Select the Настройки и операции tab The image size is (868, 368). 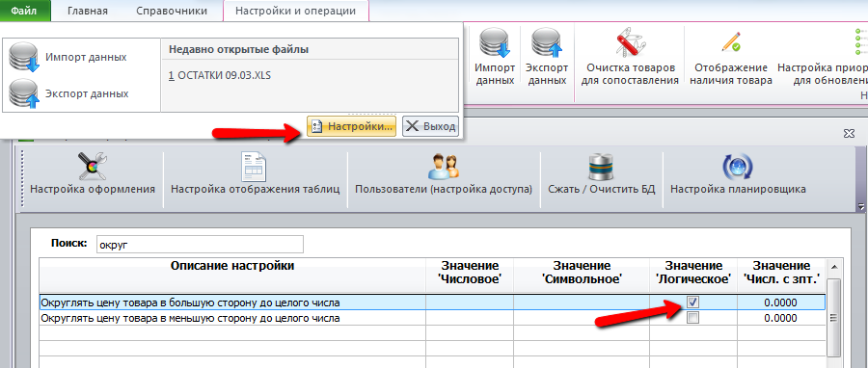(x=296, y=11)
